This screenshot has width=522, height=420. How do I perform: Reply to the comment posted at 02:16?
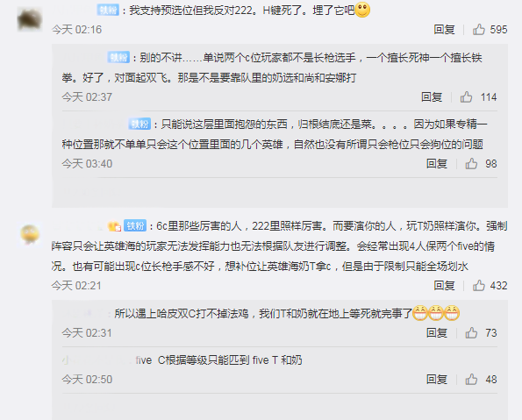pyautogui.click(x=444, y=29)
